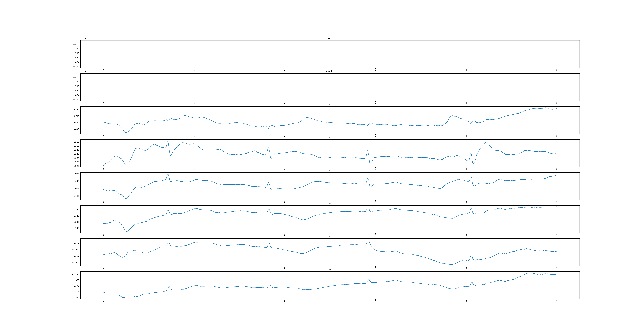
Task: Click the −2.75 y-axis tick on Lead II
Action: 76,77
